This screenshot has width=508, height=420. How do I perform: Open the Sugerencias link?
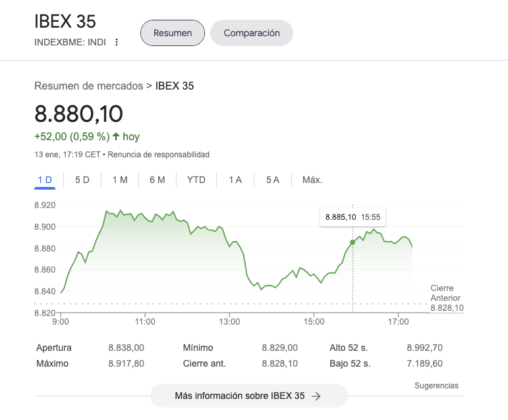pos(436,386)
